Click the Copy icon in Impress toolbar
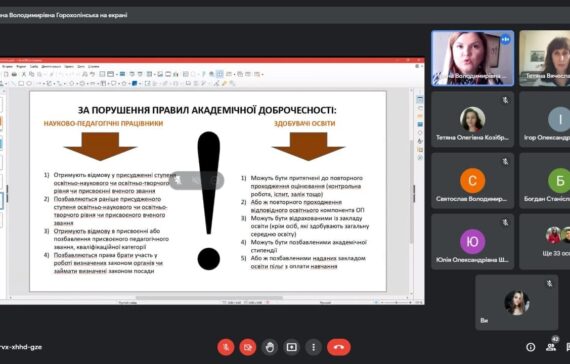The width and height of the screenshot is (570, 364). 32,74
